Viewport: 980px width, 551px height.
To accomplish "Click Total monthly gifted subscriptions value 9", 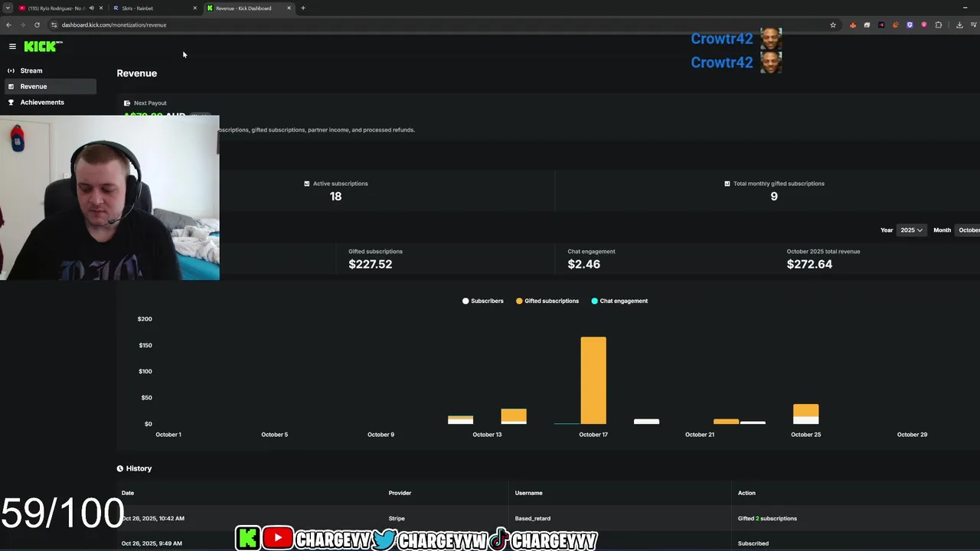I will (774, 197).
